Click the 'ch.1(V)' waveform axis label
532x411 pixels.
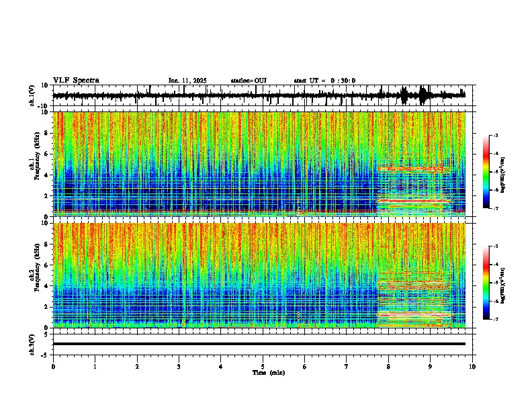32,95
